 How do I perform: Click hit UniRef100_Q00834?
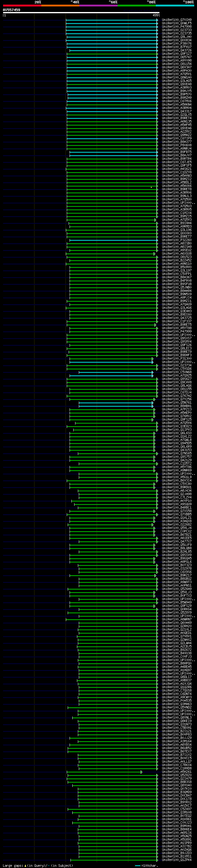pyautogui.click(x=177, y=40)
